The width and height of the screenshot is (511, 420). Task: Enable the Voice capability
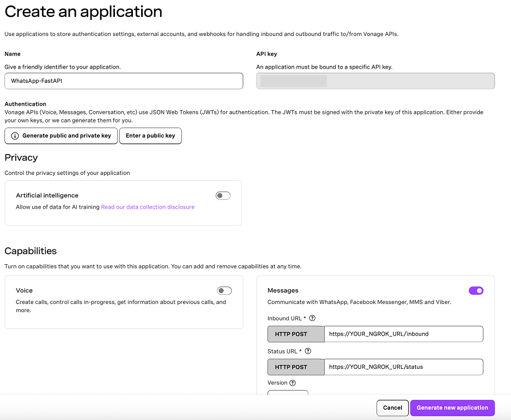pyautogui.click(x=224, y=290)
